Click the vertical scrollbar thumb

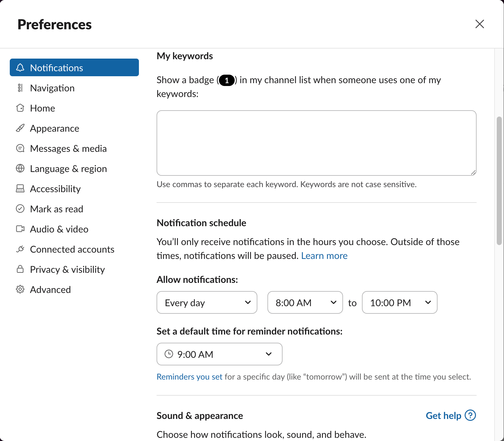click(499, 181)
